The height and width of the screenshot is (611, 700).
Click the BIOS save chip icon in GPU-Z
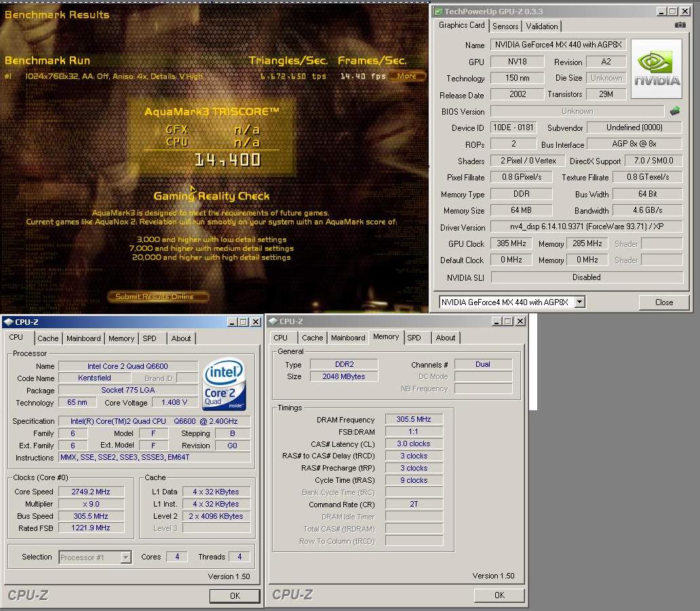(674, 111)
